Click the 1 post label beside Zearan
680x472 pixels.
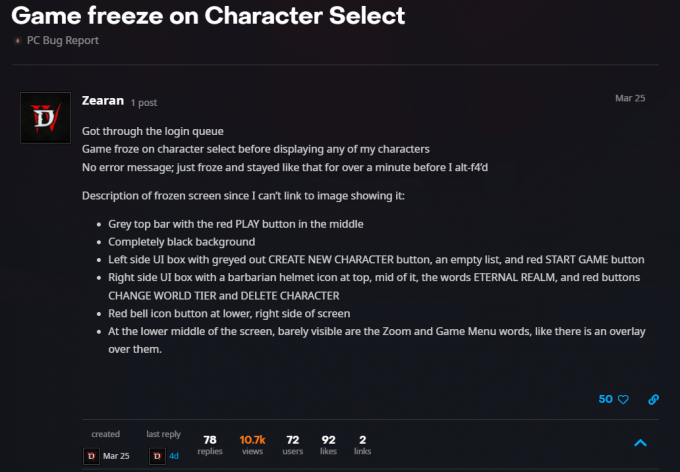point(144,103)
